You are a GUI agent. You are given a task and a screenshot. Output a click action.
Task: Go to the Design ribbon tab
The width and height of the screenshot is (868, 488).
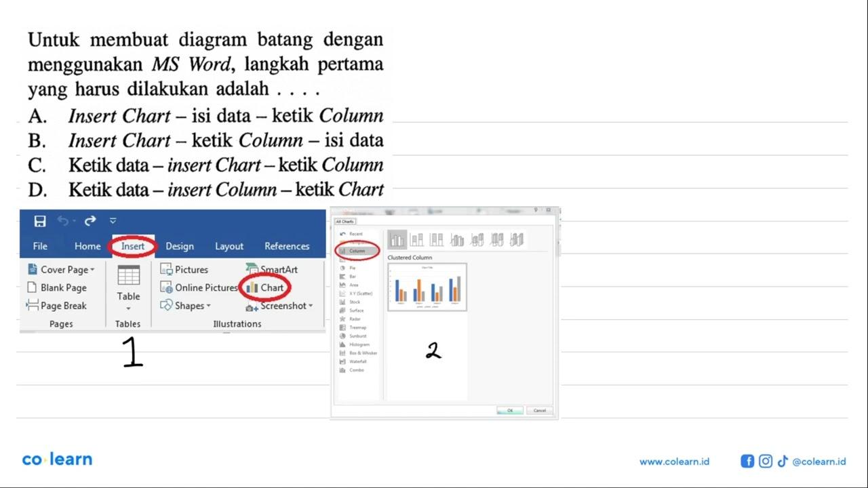point(180,246)
